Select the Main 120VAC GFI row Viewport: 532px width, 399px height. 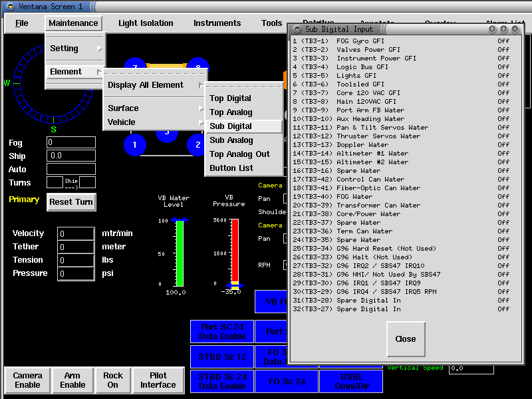click(x=402, y=102)
